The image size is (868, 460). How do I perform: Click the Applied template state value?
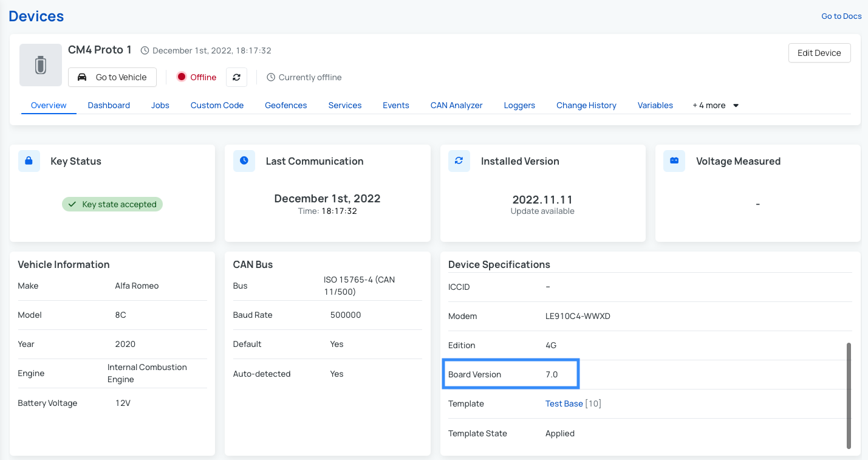pos(560,433)
